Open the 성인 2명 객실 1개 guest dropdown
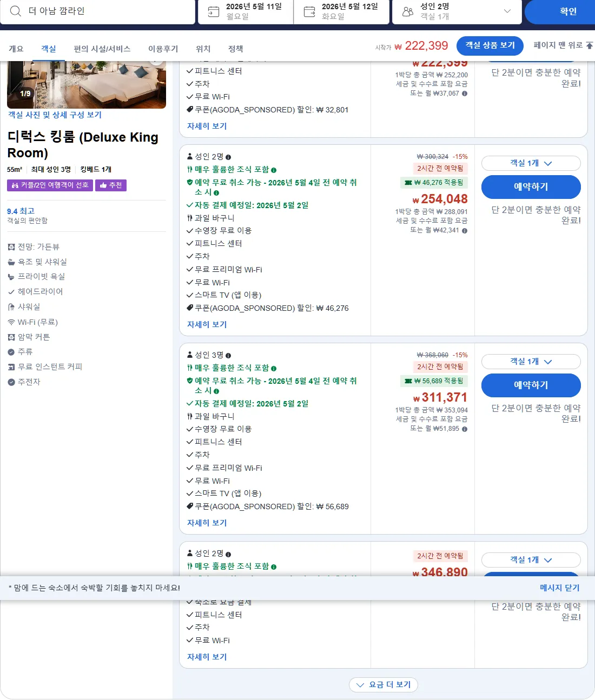The image size is (595, 700). coord(457,11)
